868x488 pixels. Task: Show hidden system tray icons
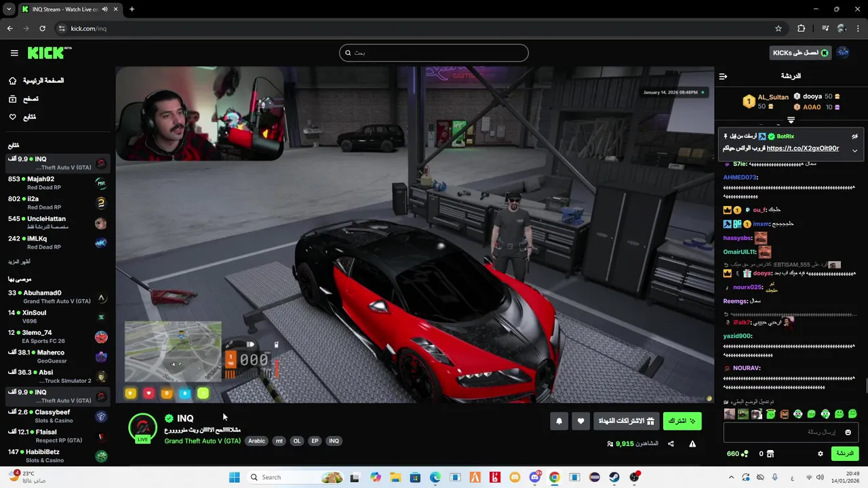coord(731,477)
